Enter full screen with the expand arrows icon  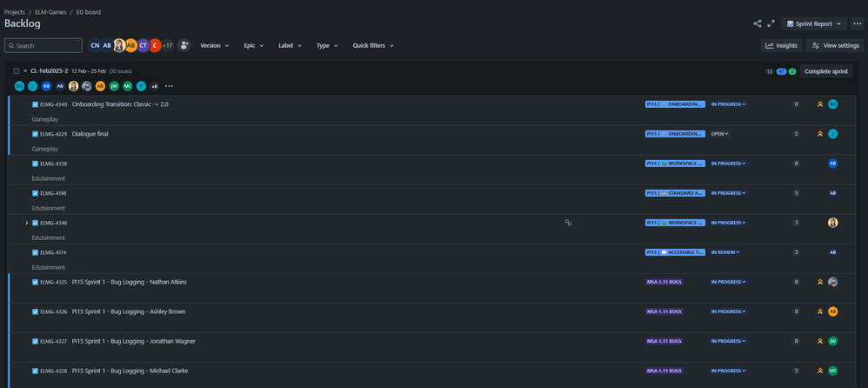point(771,23)
